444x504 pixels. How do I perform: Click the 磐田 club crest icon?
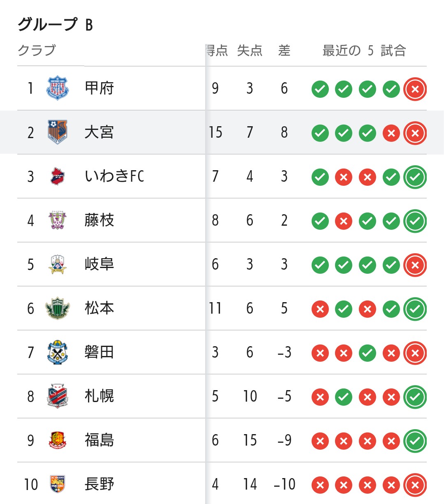tap(57, 352)
